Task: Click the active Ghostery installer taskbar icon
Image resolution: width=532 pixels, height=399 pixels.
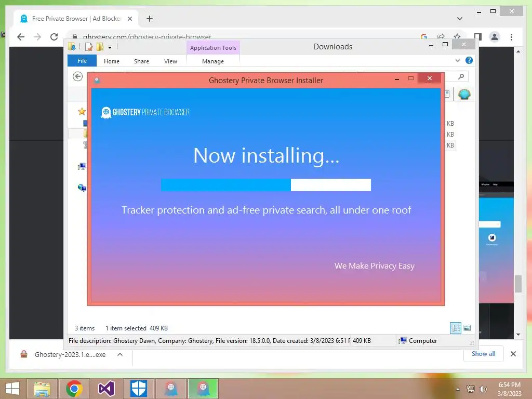Action: [x=203, y=389]
